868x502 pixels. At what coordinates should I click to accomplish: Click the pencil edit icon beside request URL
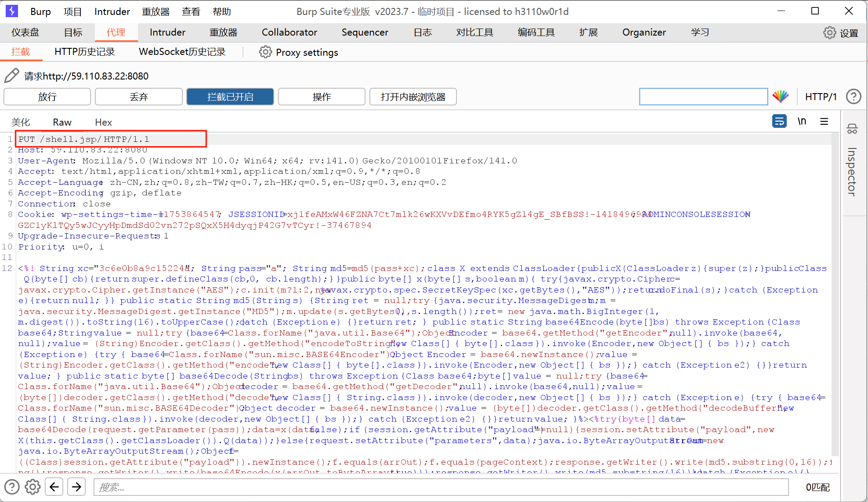(x=12, y=76)
